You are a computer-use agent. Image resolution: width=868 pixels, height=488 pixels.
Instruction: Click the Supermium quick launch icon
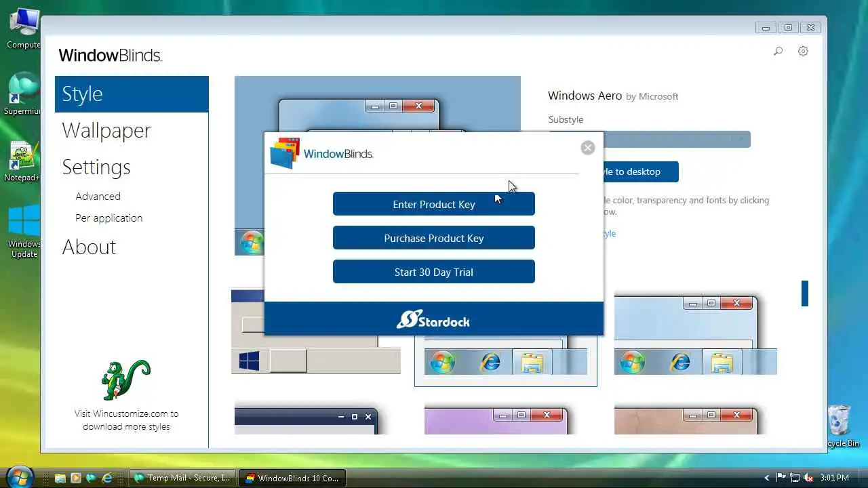91,478
